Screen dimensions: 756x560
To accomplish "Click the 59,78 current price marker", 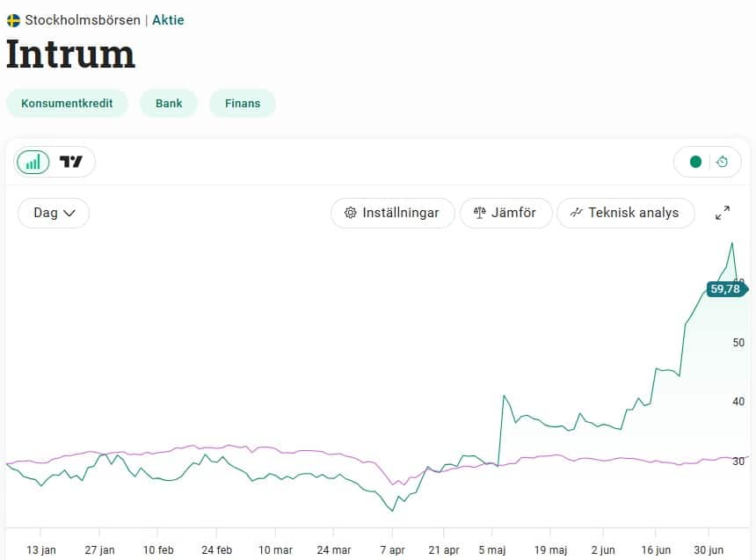I will click(x=725, y=289).
